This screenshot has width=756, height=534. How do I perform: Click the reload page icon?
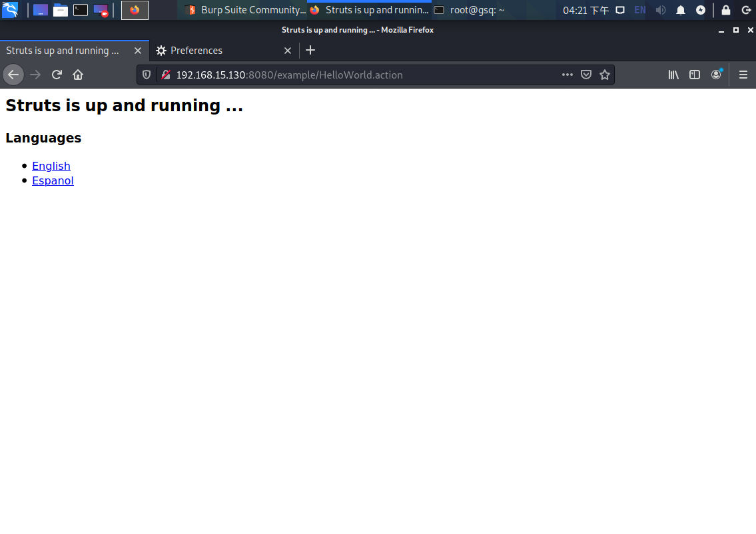(57, 75)
